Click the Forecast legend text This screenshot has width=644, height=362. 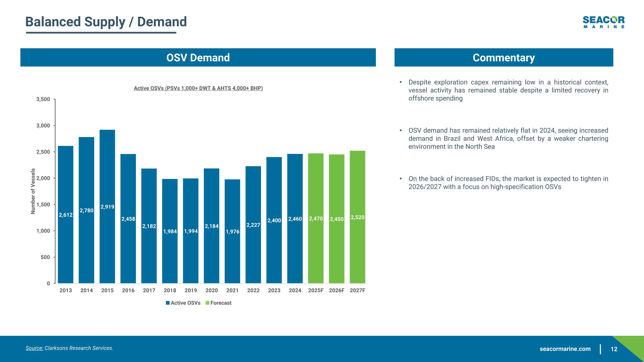coord(221,303)
